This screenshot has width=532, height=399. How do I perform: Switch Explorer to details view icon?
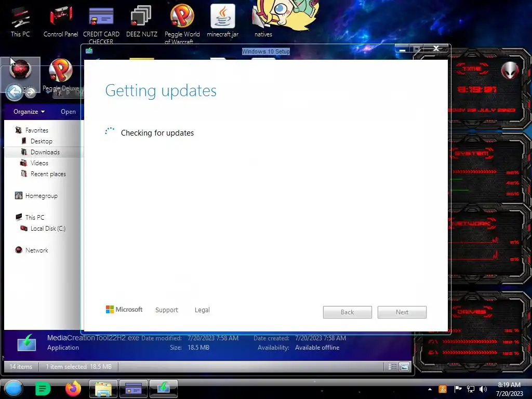coord(393,367)
